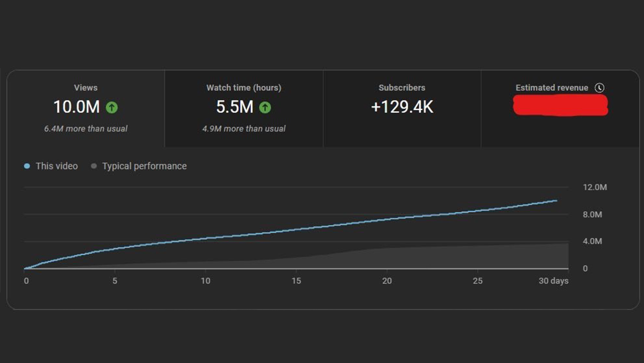Click the end of the blue line
The width and height of the screenshot is (644, 363).
click(x=556, y=200)
